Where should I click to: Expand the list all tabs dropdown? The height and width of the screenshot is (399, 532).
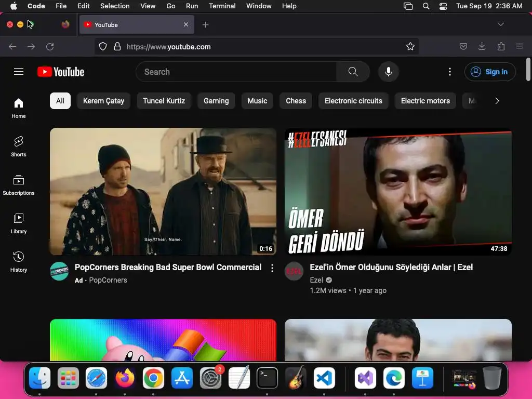click(500, 24)
